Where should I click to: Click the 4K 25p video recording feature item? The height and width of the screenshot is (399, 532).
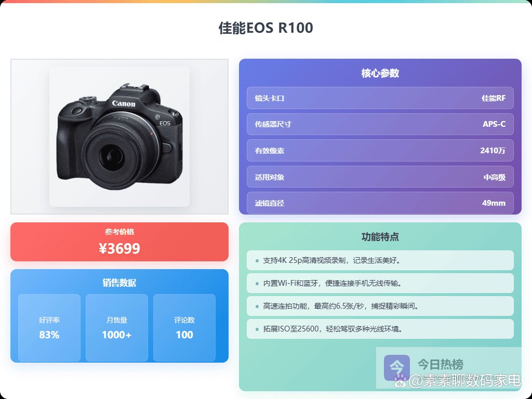coord(380,260)
